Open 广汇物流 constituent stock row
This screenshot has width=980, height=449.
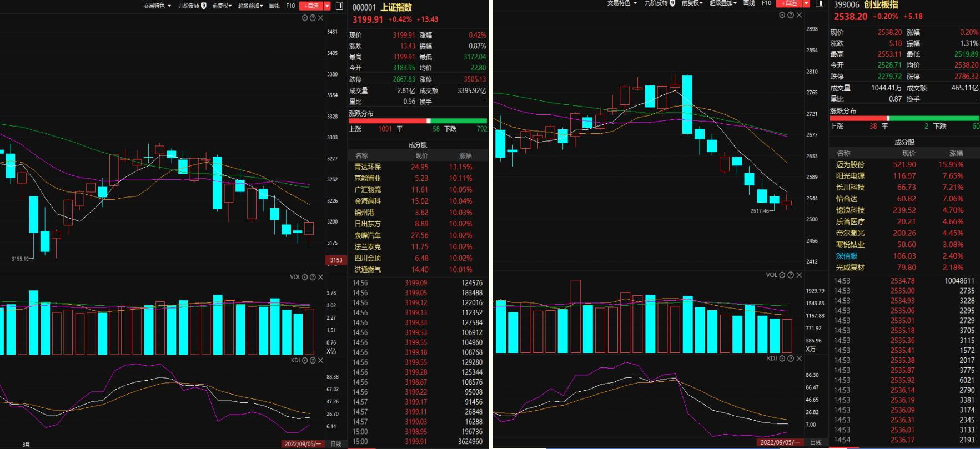tap(418, 189)
